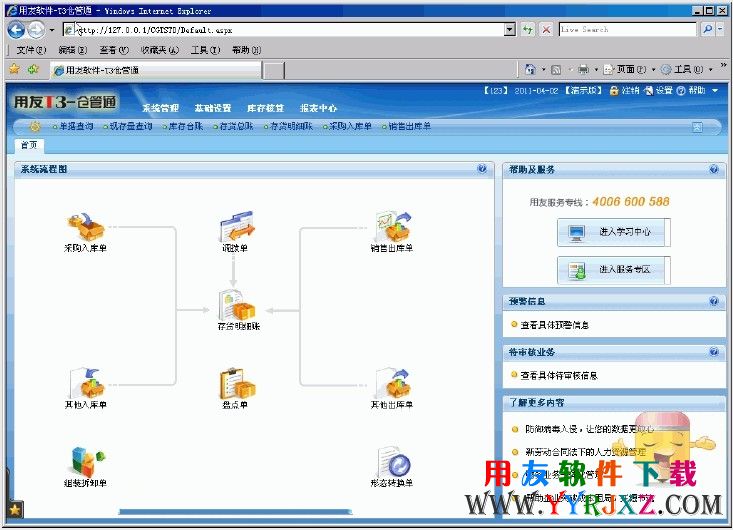
Task: Expand the address bar URL dropdown
Action: [x=510, y=29]
